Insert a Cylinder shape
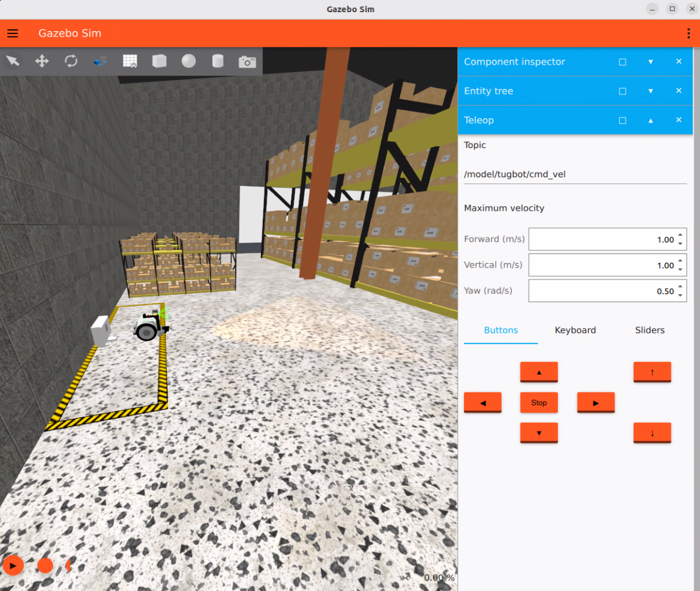This screenshot has height=591, width=700. pos(218,61)
